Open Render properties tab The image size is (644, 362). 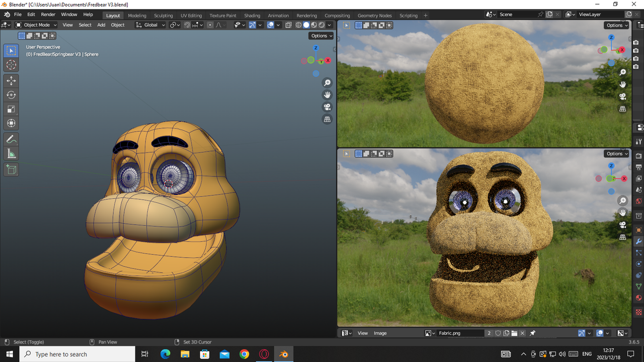point(639,156)
